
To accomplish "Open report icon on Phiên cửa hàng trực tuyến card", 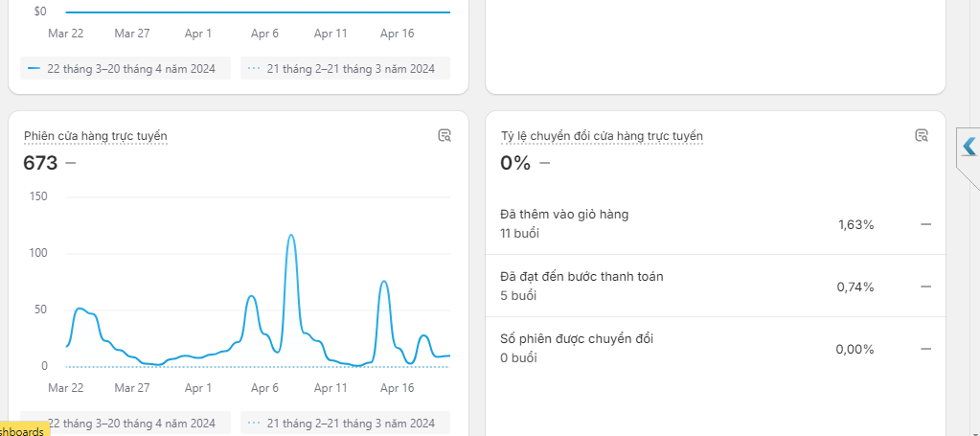I will (x=444, y=135).
